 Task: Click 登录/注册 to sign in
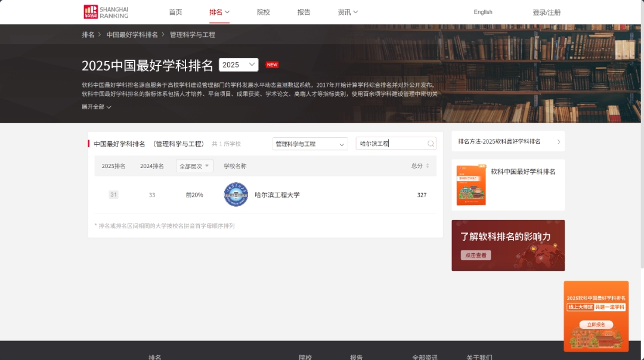[x=546, y=13]
